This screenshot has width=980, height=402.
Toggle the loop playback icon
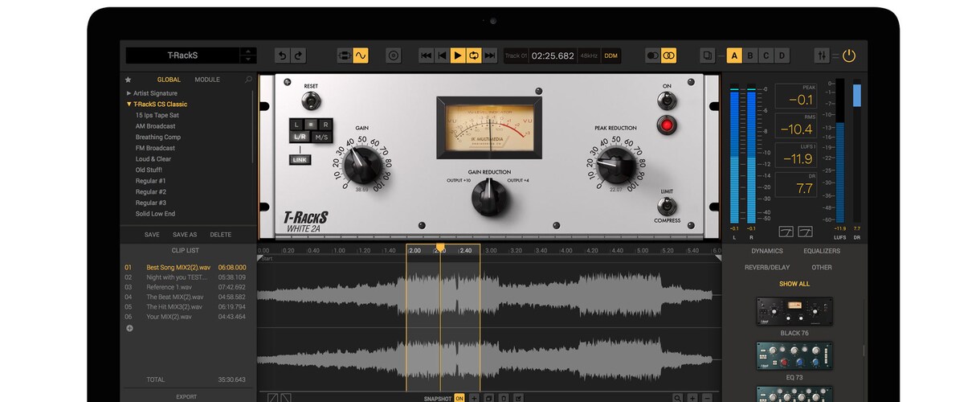click(474, 55)
